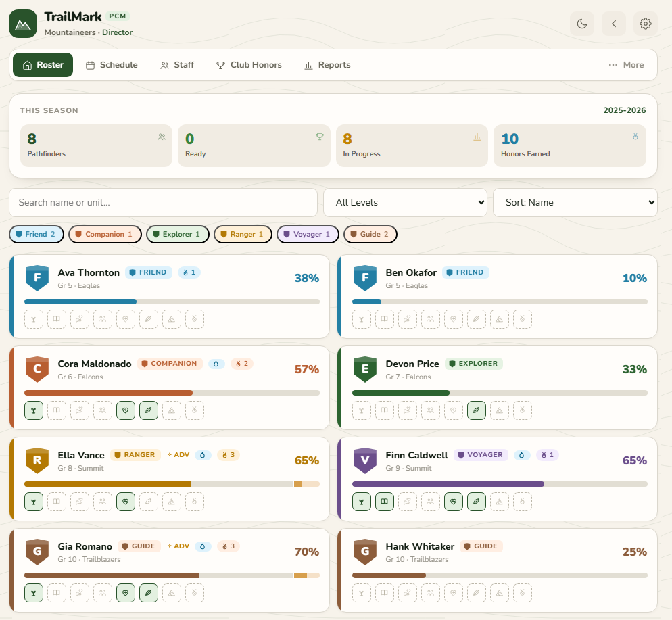672x620 pixels.
Task: Click Ben Okafor's people requirement icon
Action: 430,319
